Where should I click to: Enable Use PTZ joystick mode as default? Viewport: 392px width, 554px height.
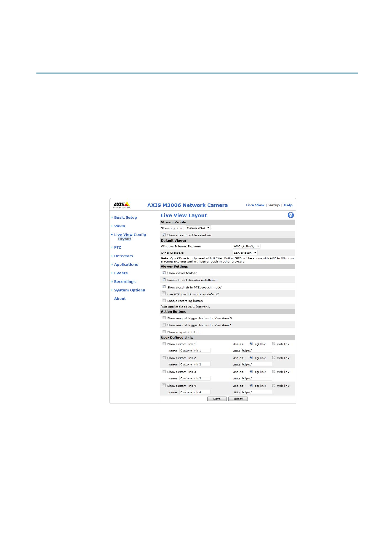(163, 294)
